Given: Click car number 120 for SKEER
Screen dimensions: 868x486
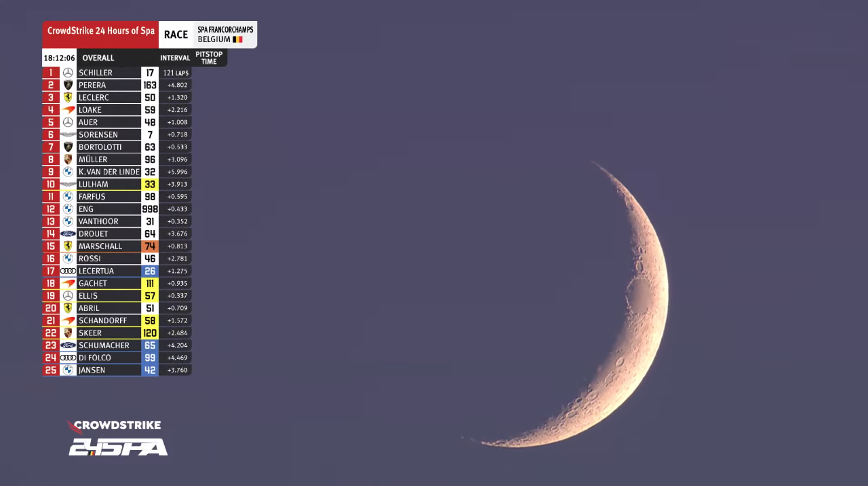Looking at the screenshot, I should [x=150, y=333].
